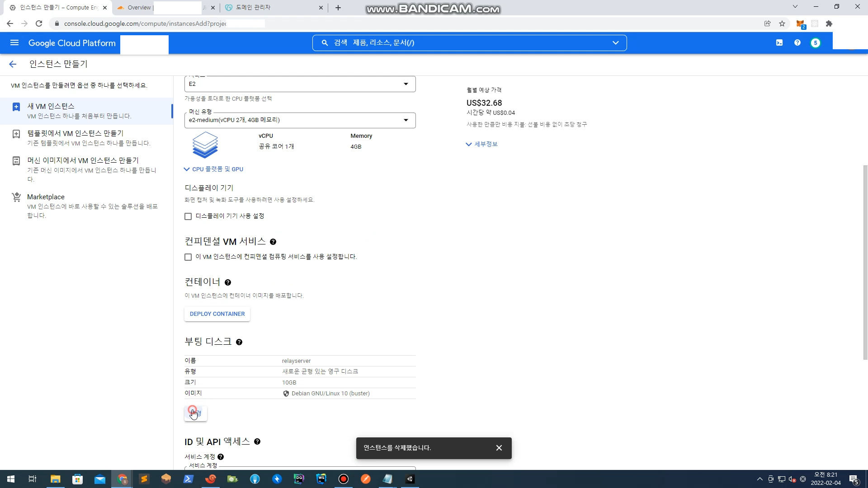The height and width of the screenshot is (488, 868).
Task: Open the e2-medium machine type dropdown
Action: tap(300, 120)
